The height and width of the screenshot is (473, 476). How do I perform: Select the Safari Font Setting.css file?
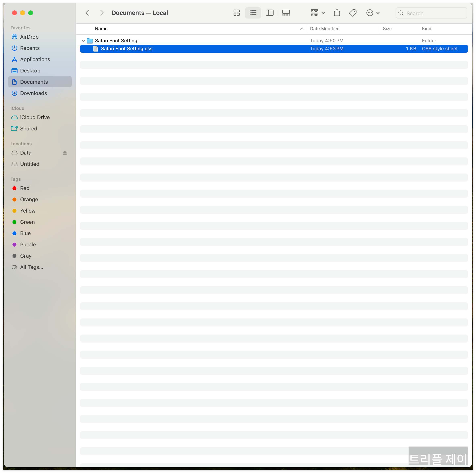point(126,49)
